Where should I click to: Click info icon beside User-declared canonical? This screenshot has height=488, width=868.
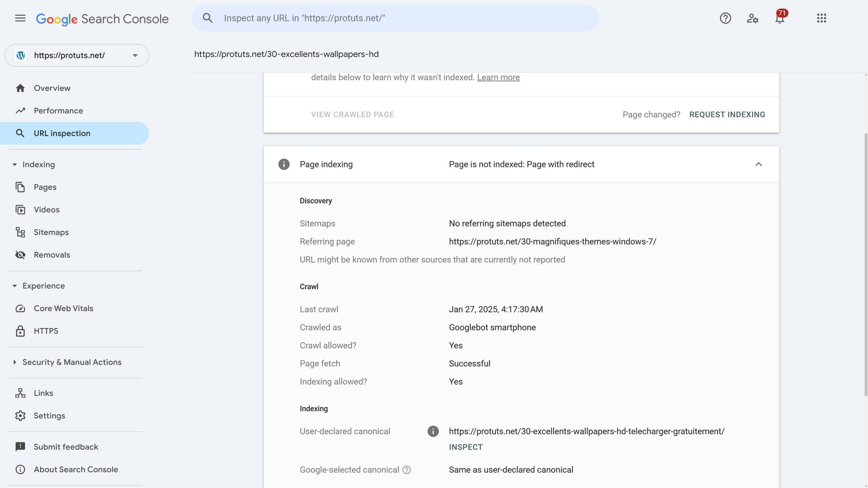click(x=433, y=431)
